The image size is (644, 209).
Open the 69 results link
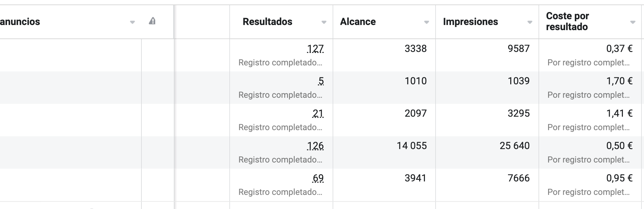318,178
